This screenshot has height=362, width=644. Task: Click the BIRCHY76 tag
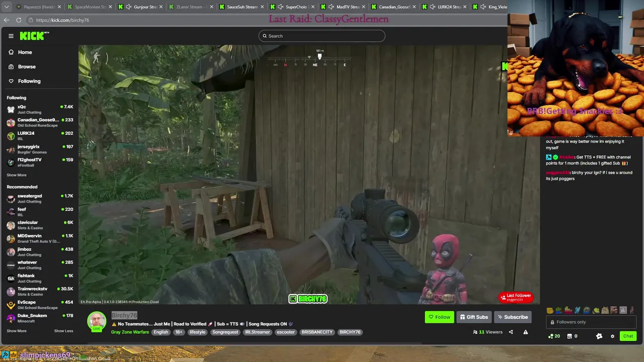coord(350,332)
